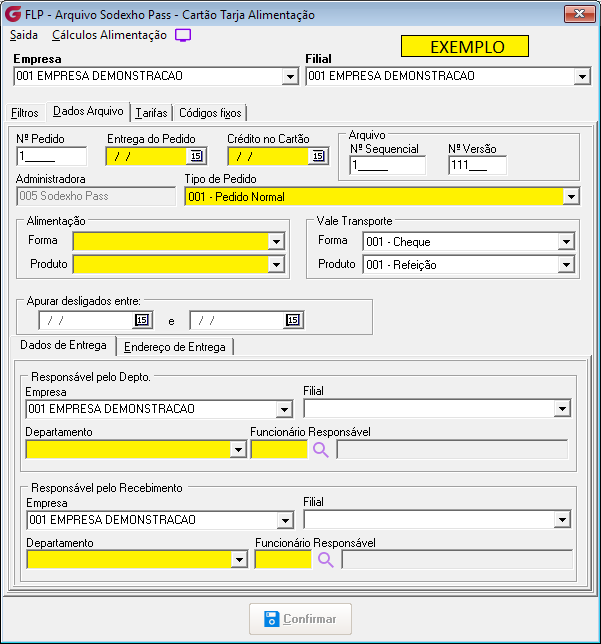Search Funcionário Responsável in Responsável pelo Depto.

pyautogui.click(x=321, y=450)
